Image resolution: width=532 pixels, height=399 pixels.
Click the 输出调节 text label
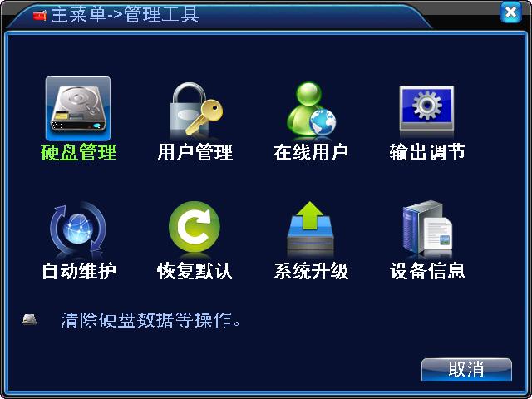pyautogui.click(x=426, y=152)
